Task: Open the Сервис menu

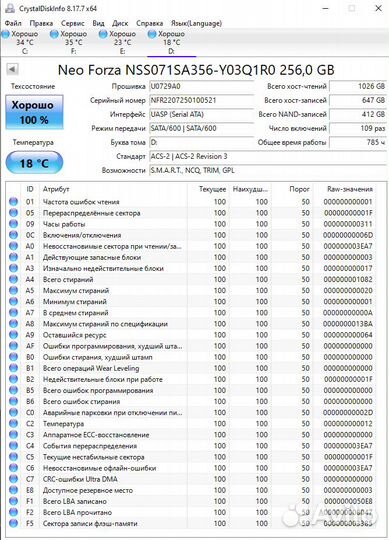Action: point(72,23)
